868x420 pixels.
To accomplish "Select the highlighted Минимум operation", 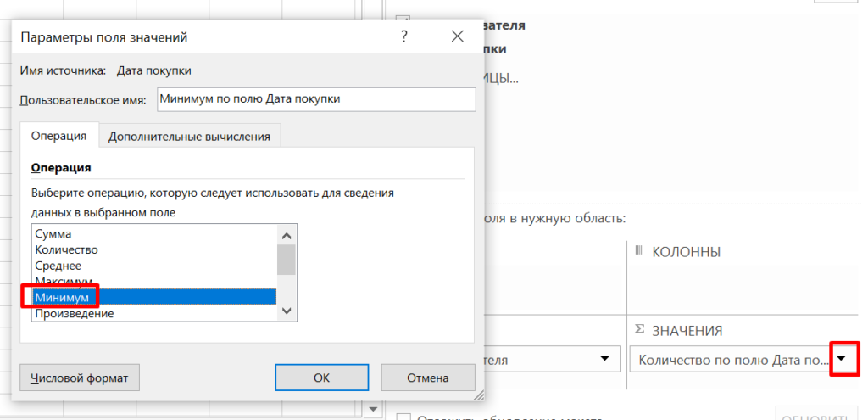I will (154, 297).
